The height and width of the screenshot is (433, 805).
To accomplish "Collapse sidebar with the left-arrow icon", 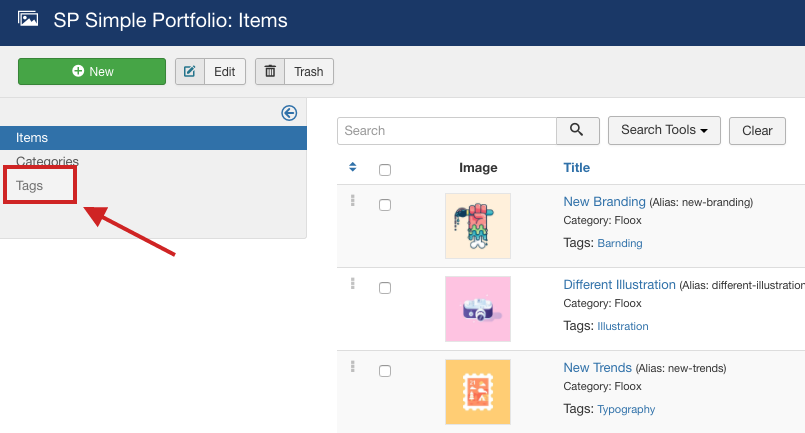I will pos(289,113).
